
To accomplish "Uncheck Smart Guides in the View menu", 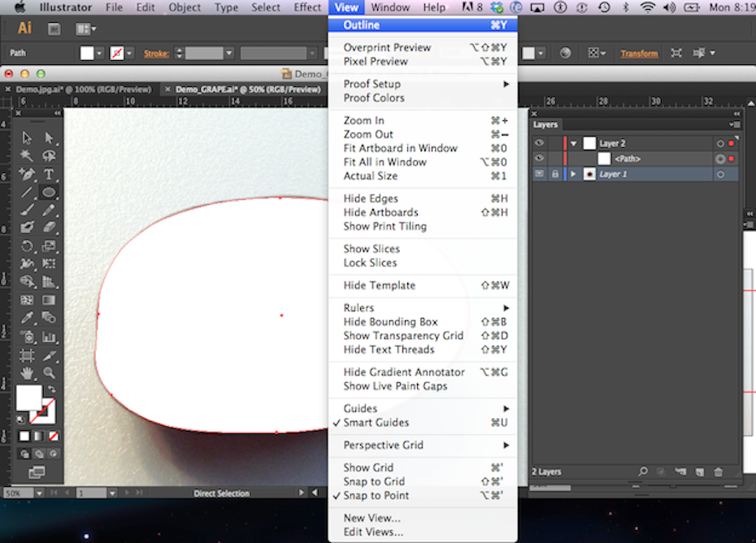I will 376,423.
